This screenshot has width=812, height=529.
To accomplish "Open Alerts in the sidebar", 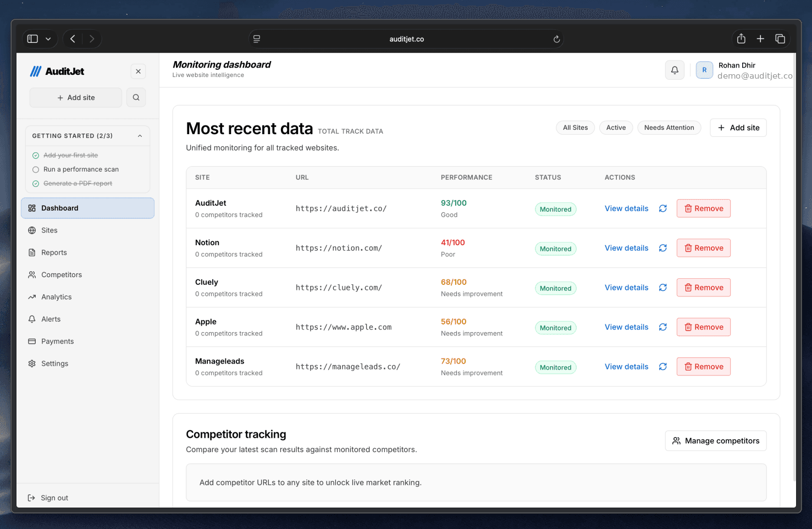I will coord(87,319).
